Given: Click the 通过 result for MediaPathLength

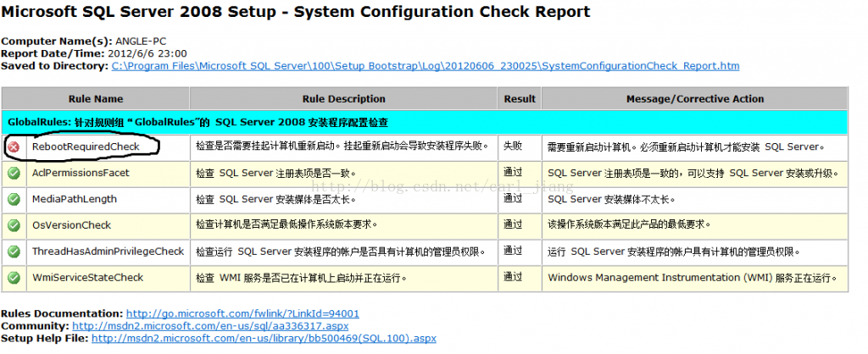Looking at the screenshot, I should [513, 197].
